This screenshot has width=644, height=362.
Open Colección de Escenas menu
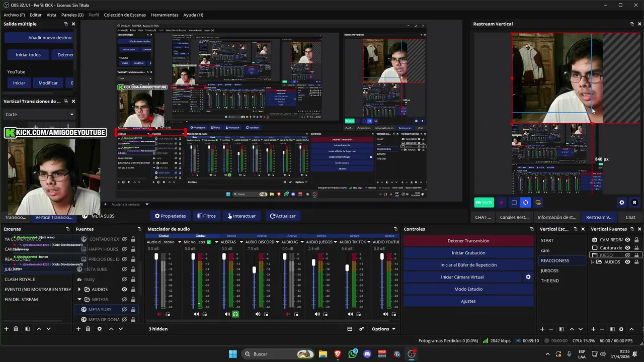125,15
